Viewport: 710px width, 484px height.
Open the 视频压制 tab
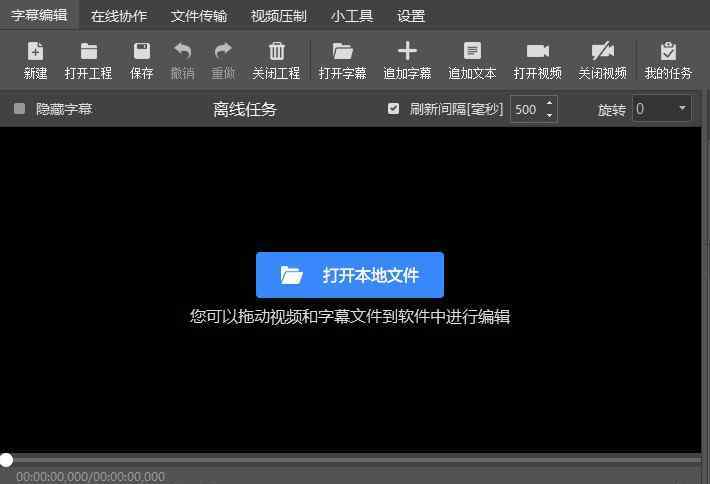[278, 16]
